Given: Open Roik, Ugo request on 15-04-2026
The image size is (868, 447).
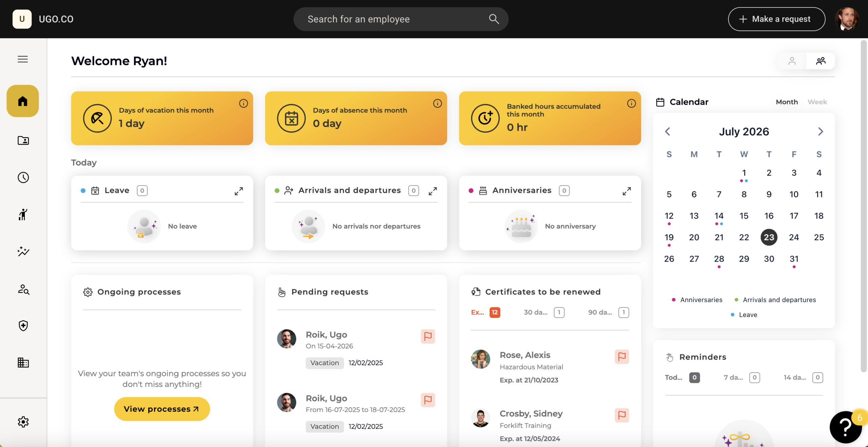Looking at the screenshot, I should [x=356, y=349].
